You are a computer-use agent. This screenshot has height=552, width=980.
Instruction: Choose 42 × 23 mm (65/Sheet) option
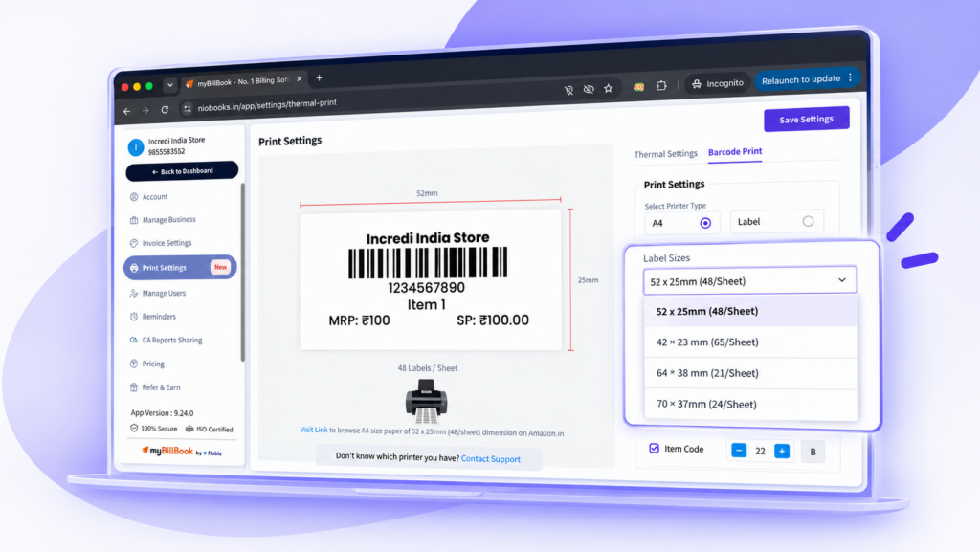pos(750,342)
